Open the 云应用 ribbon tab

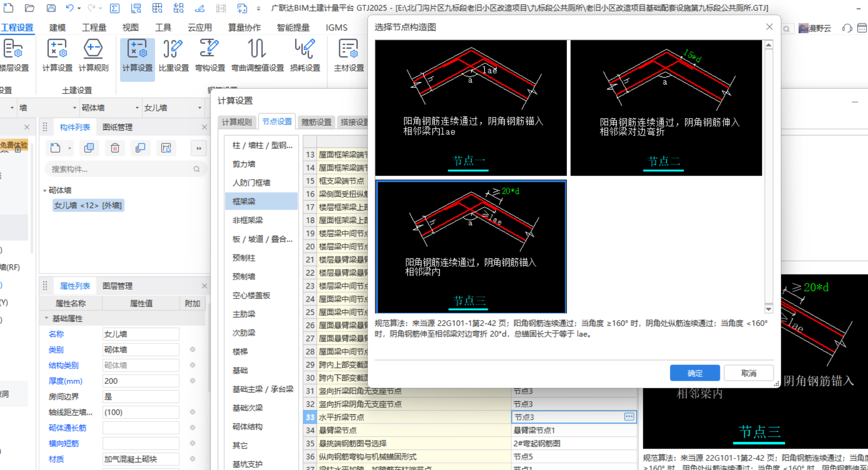pyautogui.click(x=200, y=27)
